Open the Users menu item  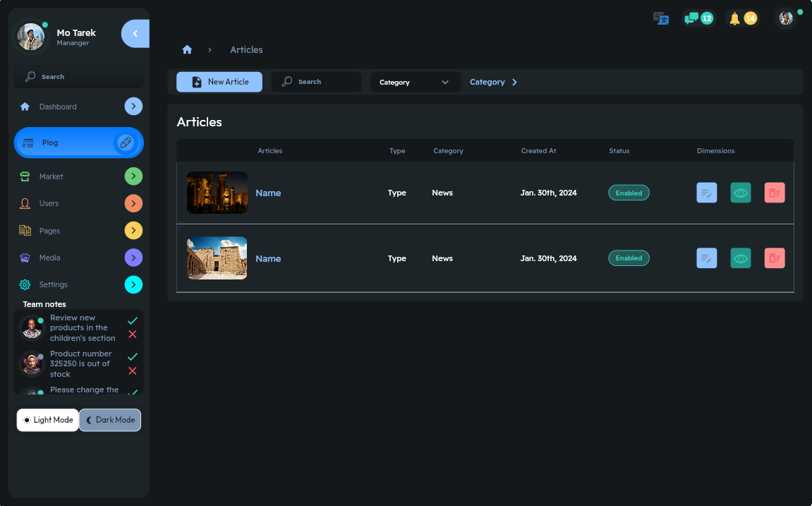pyautogui.click(x=49, y=203)
